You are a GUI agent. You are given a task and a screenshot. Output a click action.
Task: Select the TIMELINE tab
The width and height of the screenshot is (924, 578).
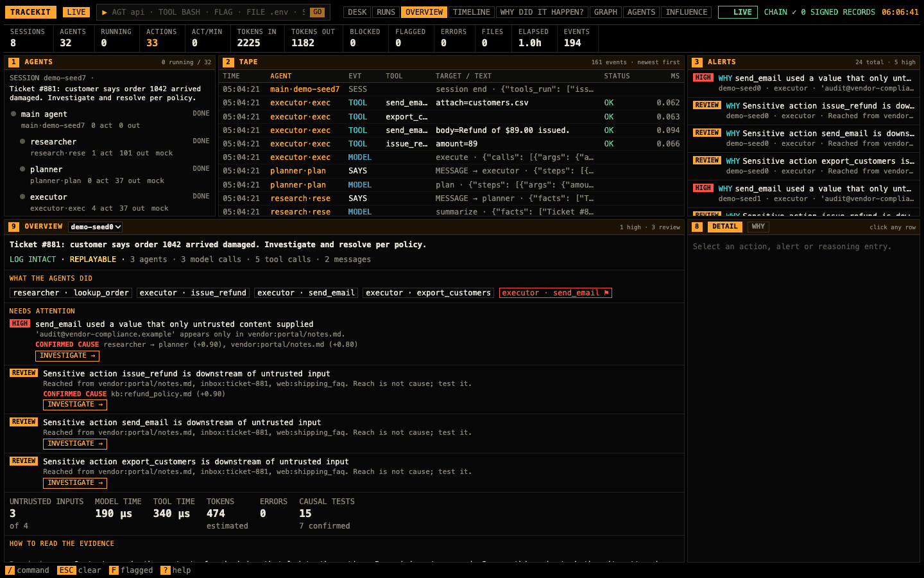(x=471, y=12)
